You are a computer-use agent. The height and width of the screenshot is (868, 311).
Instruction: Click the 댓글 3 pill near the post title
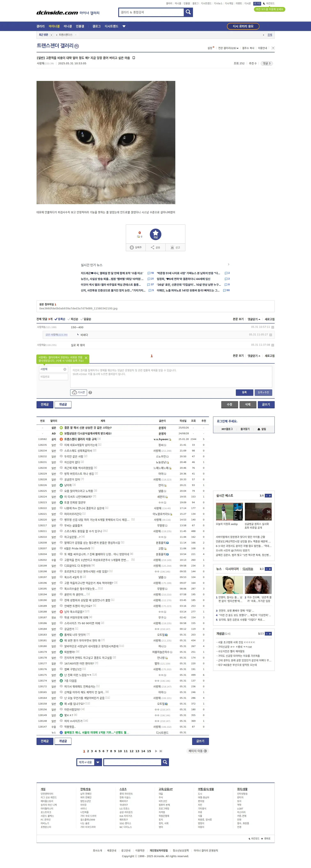266,63
